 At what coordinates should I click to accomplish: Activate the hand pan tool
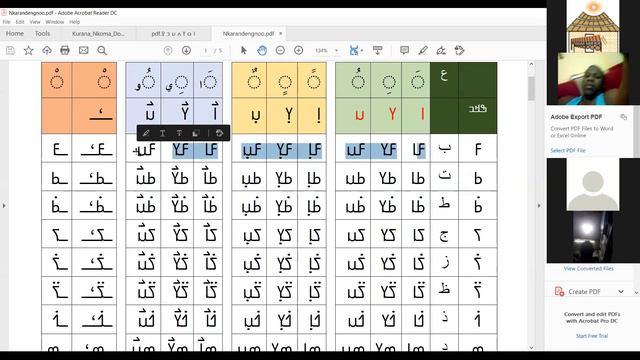tap(262, 51)
